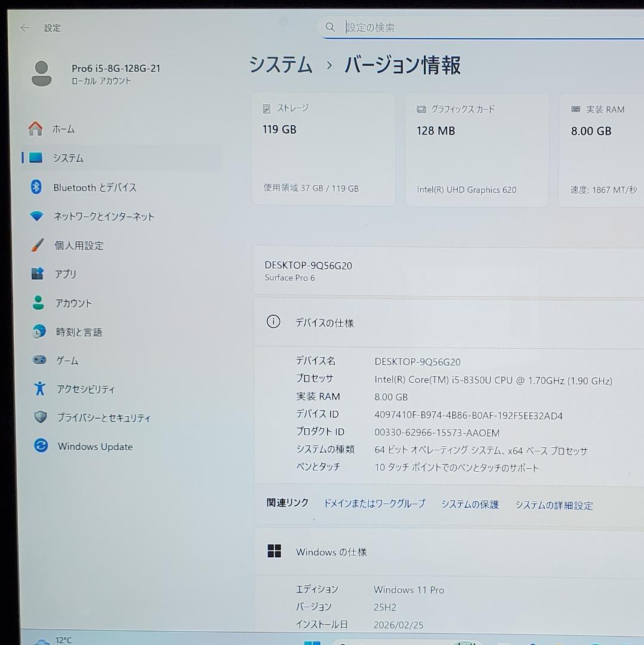644x645 pixels.
Task: Click the 実装 RAM memory icon
Action: point(575,109)
